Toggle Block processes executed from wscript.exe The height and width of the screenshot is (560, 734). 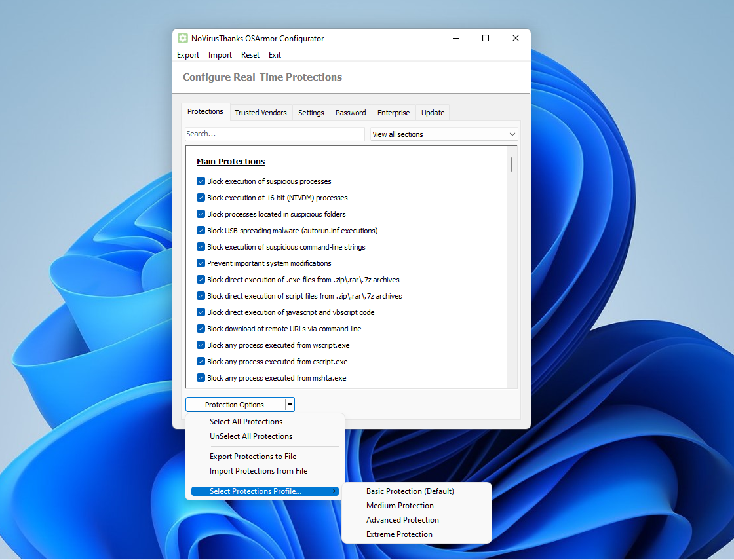tap(201, 345)
